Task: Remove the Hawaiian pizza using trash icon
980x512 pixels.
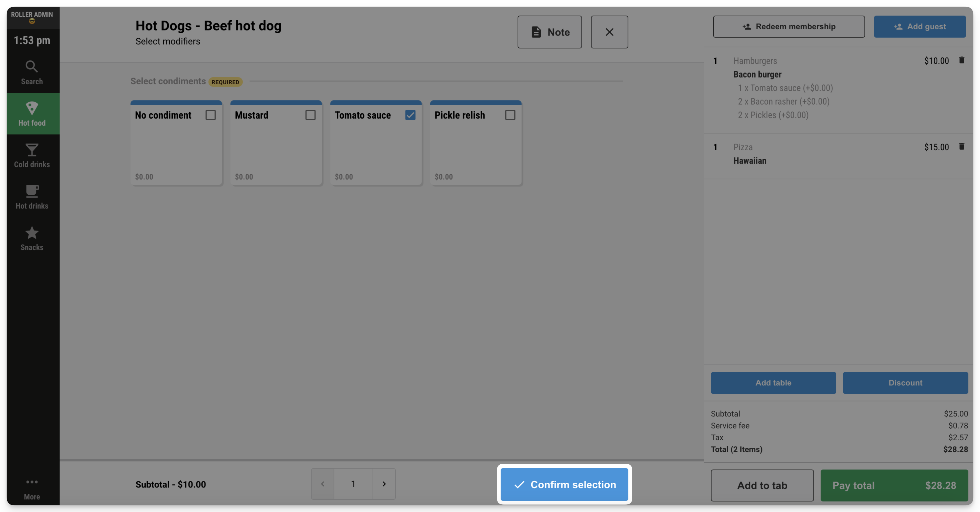Action: pyautogui.click(x=961, y=146)
